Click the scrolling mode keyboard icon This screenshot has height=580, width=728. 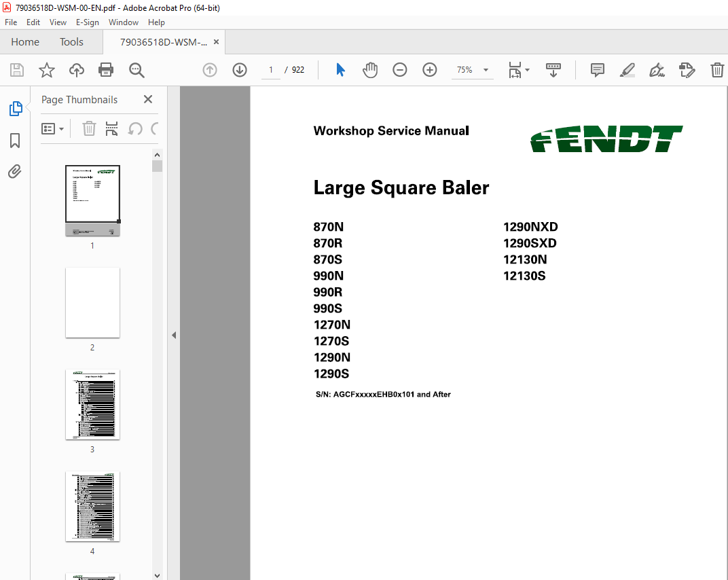point(553,70)
